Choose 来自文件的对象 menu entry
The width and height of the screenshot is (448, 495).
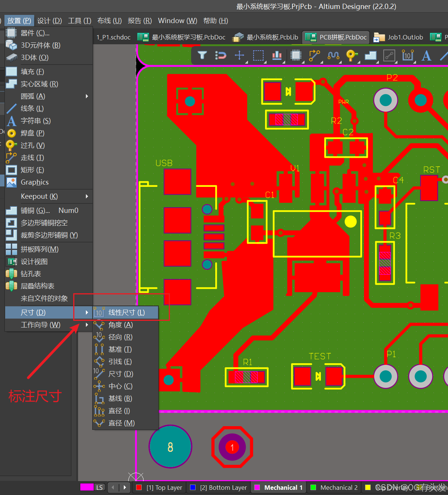coord(49,298)
